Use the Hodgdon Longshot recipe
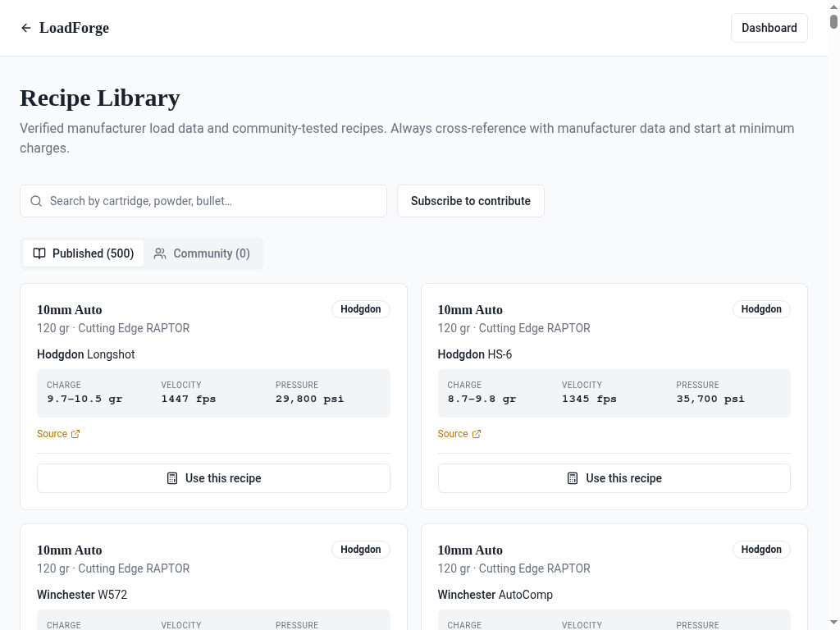 click(x=213, y=478)
